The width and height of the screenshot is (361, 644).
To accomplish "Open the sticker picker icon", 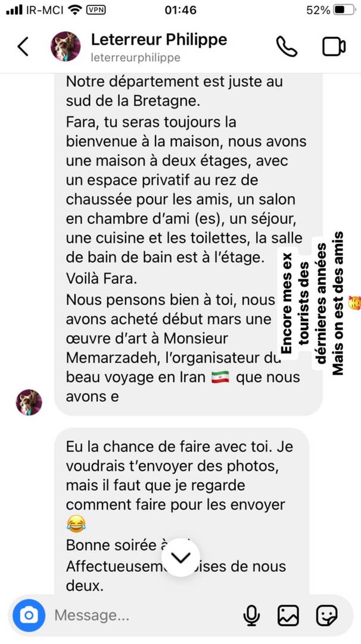I will [x=326, y=615].
